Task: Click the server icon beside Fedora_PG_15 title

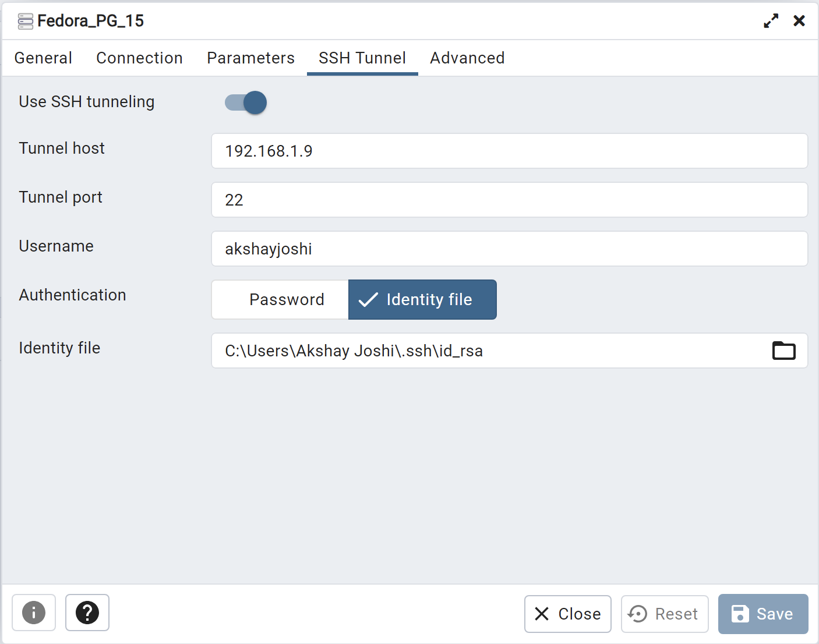Action: (25, 20)
